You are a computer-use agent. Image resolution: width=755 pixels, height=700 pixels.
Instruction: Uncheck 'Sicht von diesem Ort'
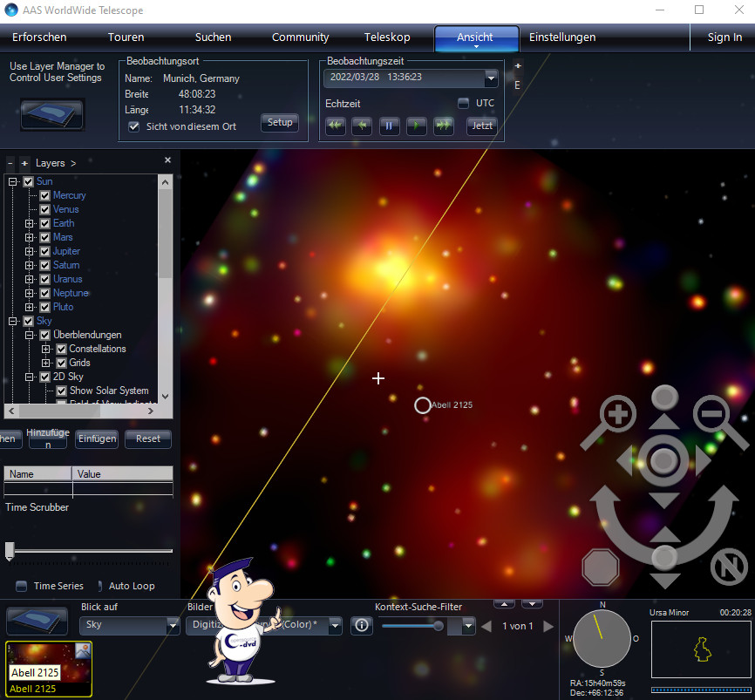[x=133, y=126]
